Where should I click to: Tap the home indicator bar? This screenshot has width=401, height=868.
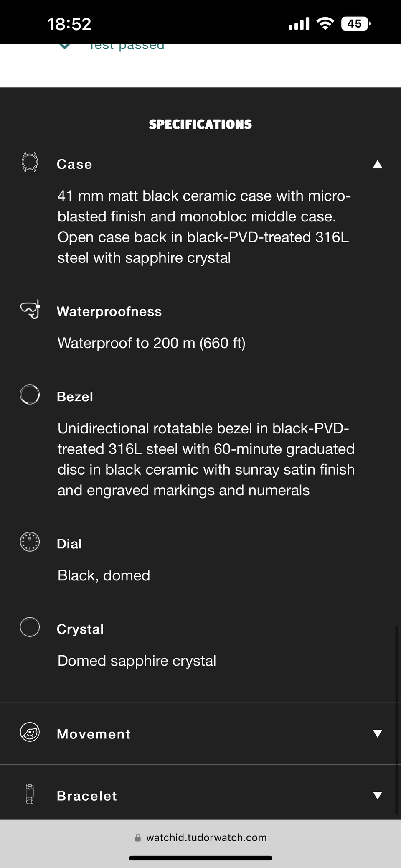coord(200,858)
